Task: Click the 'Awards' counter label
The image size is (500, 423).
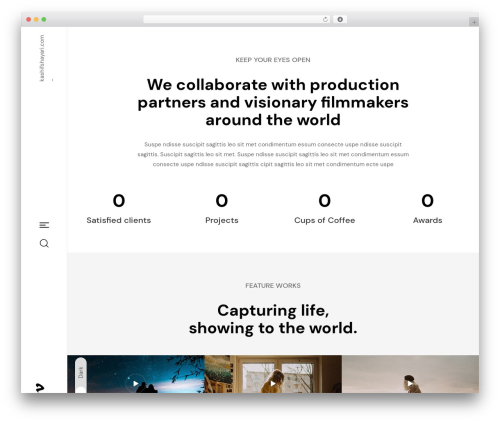Action: pyautogui.click(x=427, y=220)
